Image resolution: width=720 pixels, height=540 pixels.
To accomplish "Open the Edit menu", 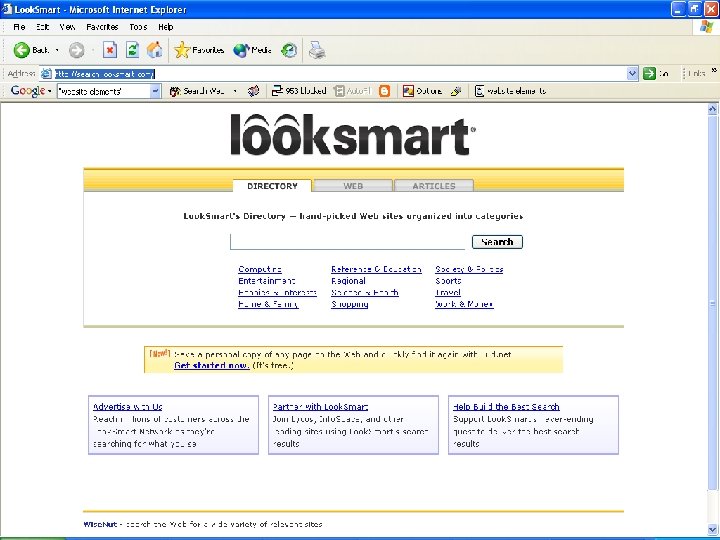I will pos(42,27).
